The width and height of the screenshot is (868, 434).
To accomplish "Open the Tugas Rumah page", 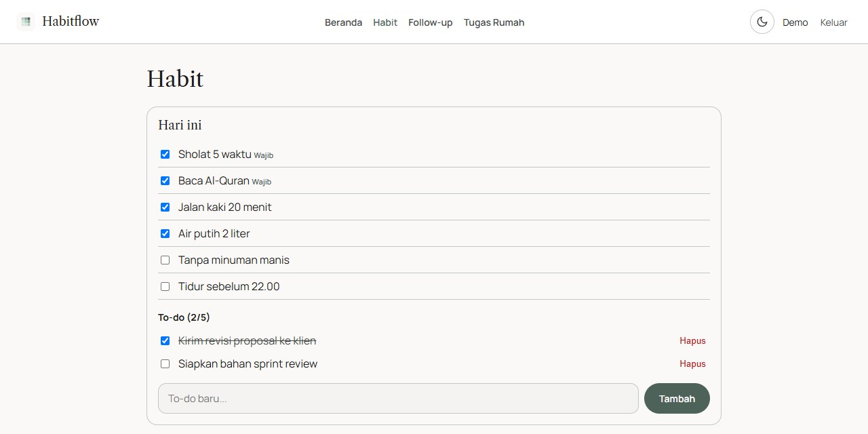I will tap(494, 22).
